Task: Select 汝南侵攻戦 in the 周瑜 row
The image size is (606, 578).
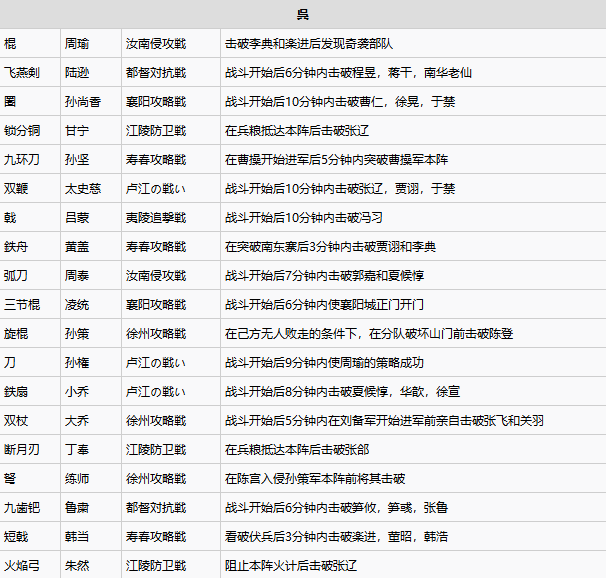Action: click(x=156, y=44)
